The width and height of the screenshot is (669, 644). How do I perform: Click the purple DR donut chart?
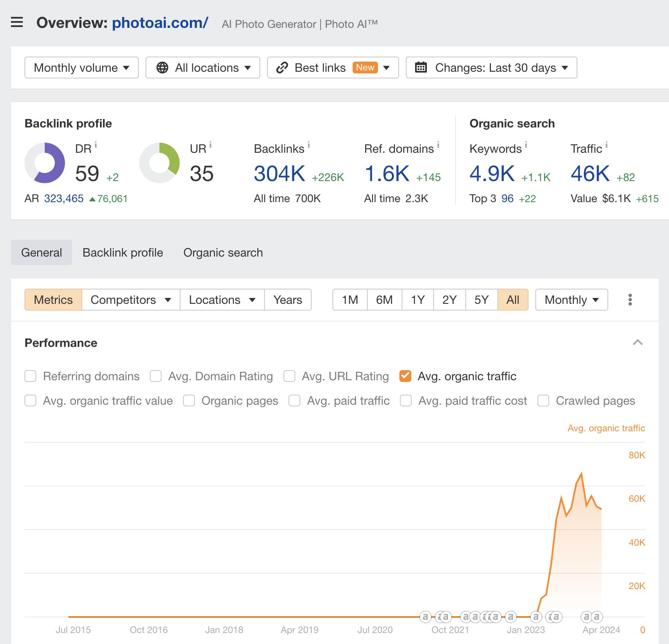coord(45,163)
